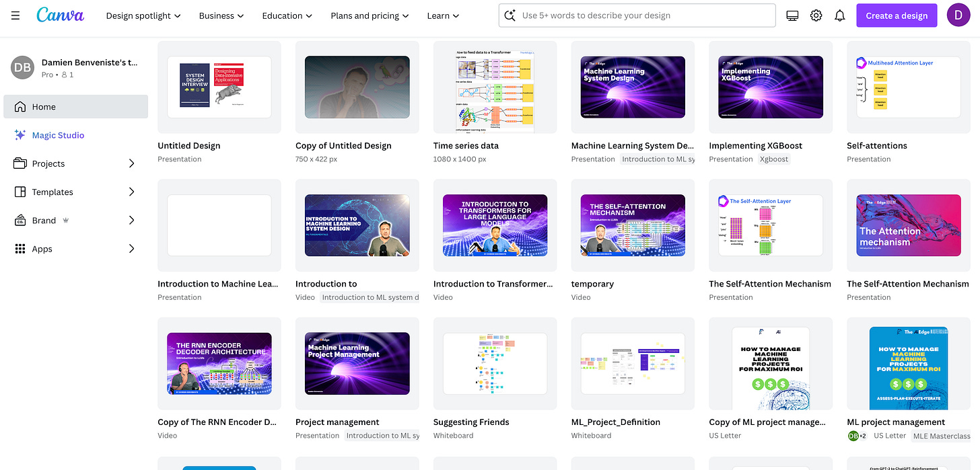Open Magic Studio from the sidebar

pyautogui.click(x=75, y=134)
